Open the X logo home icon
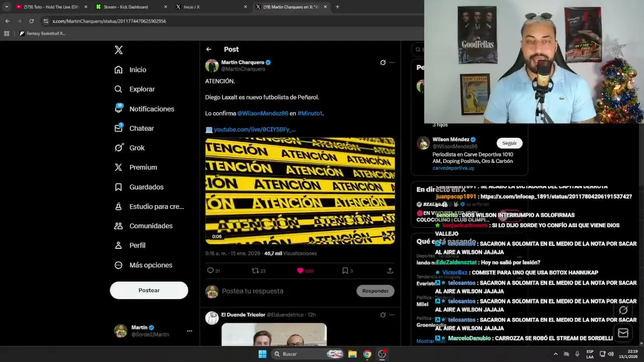 click(119, 50)
